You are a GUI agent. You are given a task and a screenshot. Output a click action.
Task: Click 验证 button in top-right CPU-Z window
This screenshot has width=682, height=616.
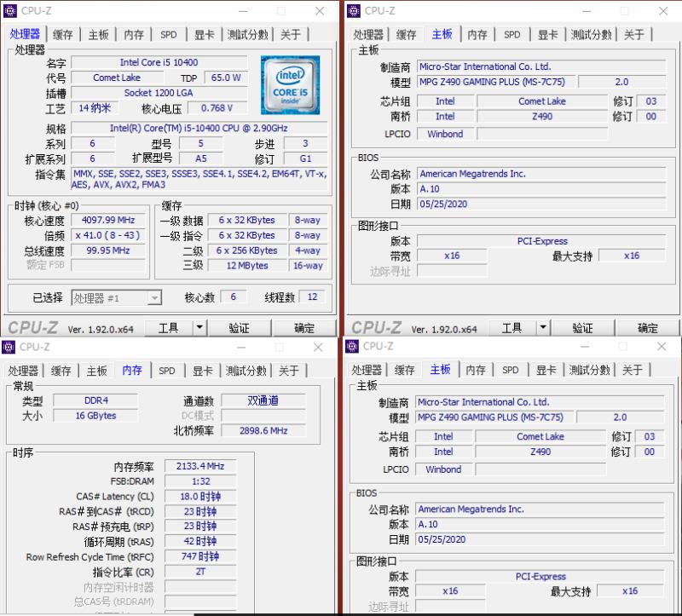click(582, 328)
